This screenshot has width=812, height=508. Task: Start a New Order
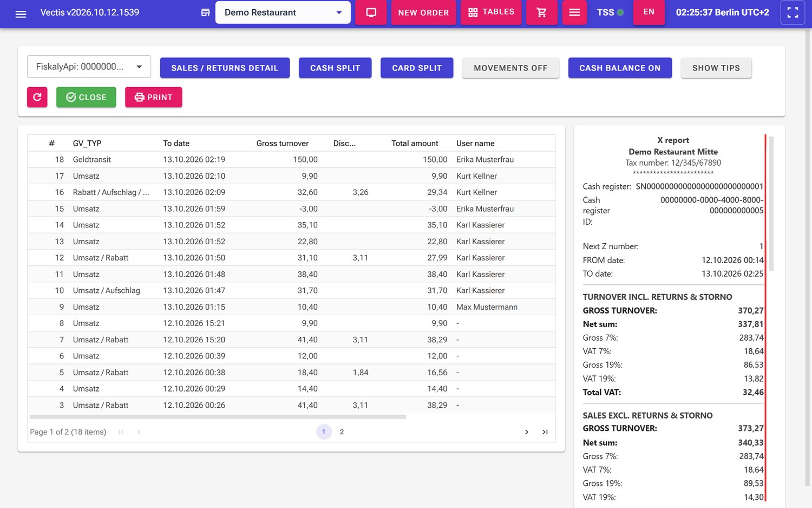pos(423,12)
